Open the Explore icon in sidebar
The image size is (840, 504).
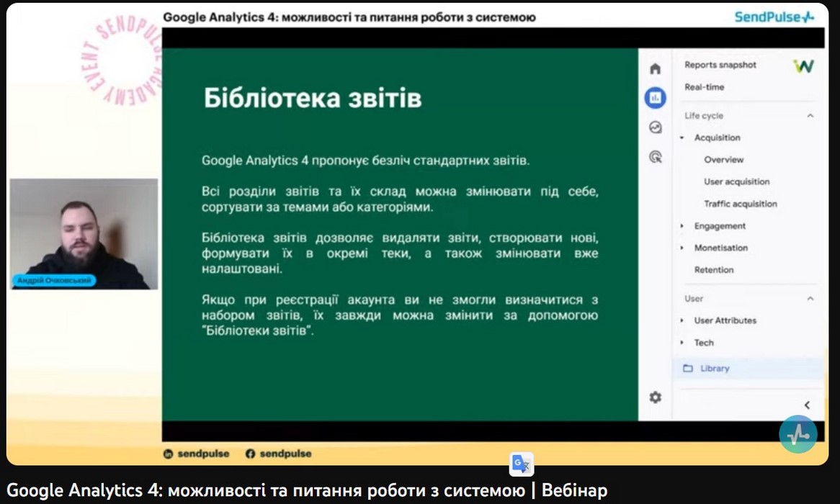655,127
